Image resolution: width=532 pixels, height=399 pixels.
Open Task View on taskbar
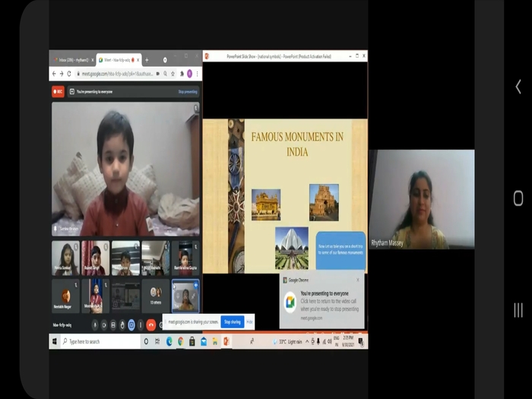(x=157, y=342)
